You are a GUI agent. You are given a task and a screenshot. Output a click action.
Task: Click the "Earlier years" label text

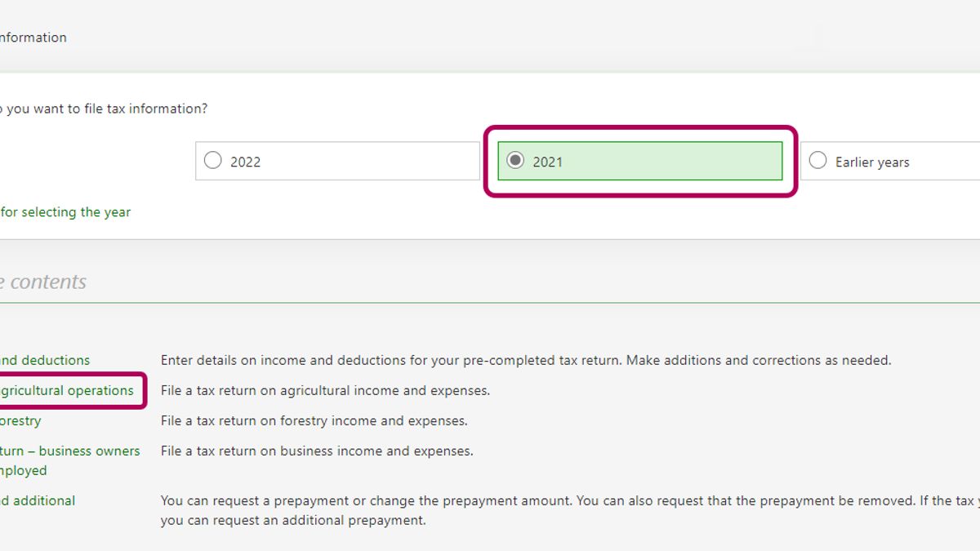click(x=871, y=162)
